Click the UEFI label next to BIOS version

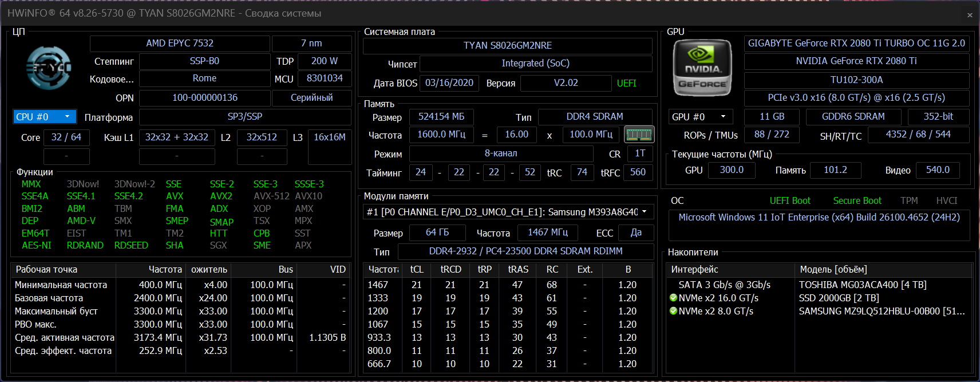[x=627, y=84]
